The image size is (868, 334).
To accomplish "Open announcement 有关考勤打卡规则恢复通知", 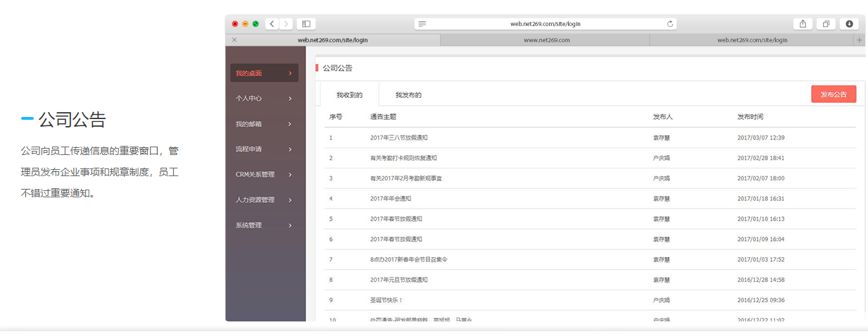I will pyautogui.click(x=403, y=158).
